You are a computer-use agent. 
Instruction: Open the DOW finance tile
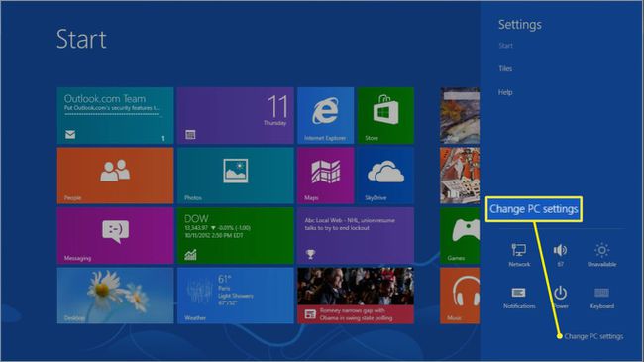tap(236, 236)
